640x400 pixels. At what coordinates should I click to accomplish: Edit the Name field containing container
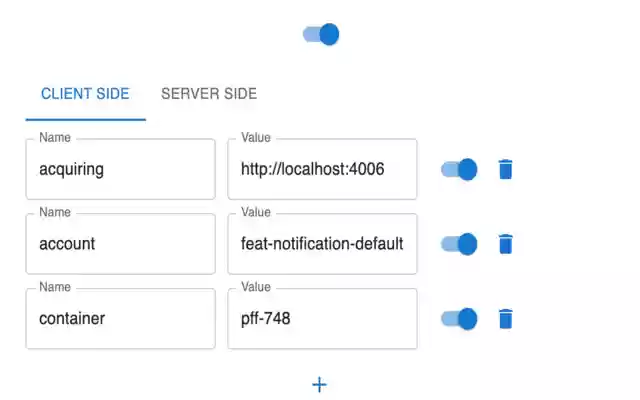(120, 318)
